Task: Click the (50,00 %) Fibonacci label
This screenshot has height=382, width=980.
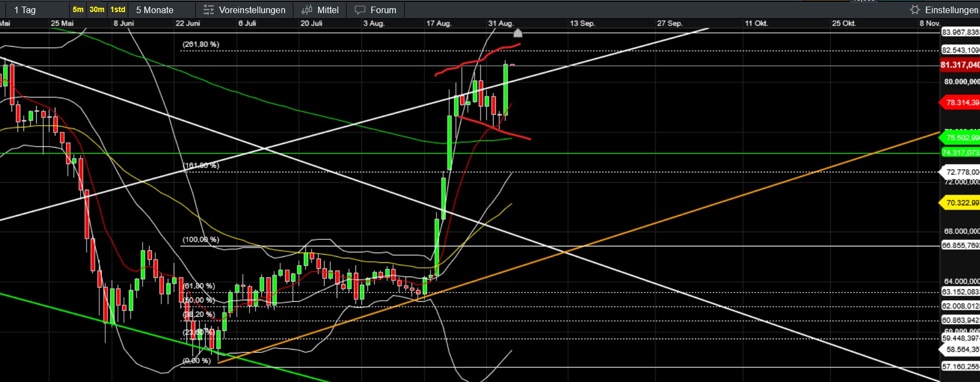Action: 199,300
